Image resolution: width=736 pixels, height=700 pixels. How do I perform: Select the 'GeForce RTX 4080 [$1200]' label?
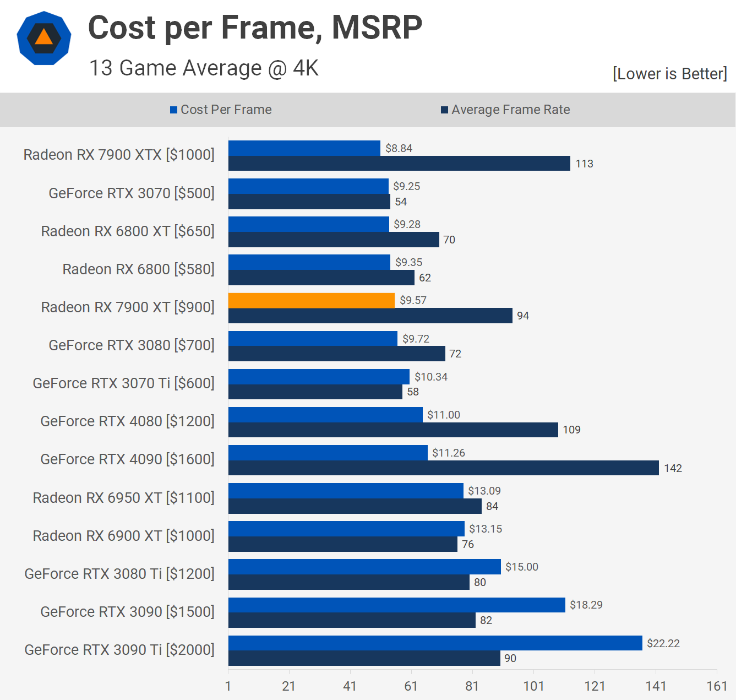click(x=128, y=421)
